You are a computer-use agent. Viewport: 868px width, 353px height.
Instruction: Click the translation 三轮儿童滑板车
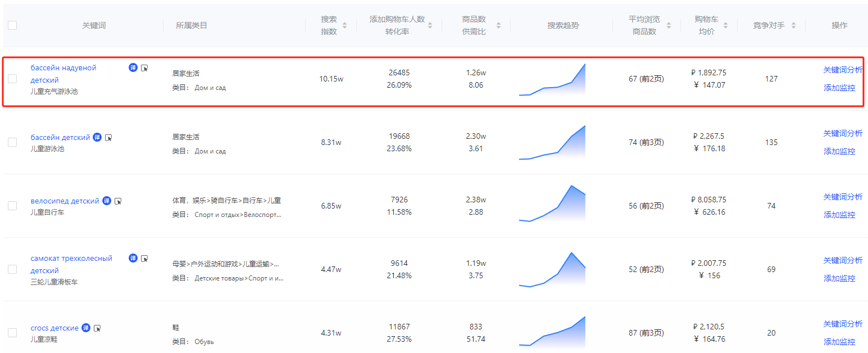pyautogui.click(x=54, y=282)
